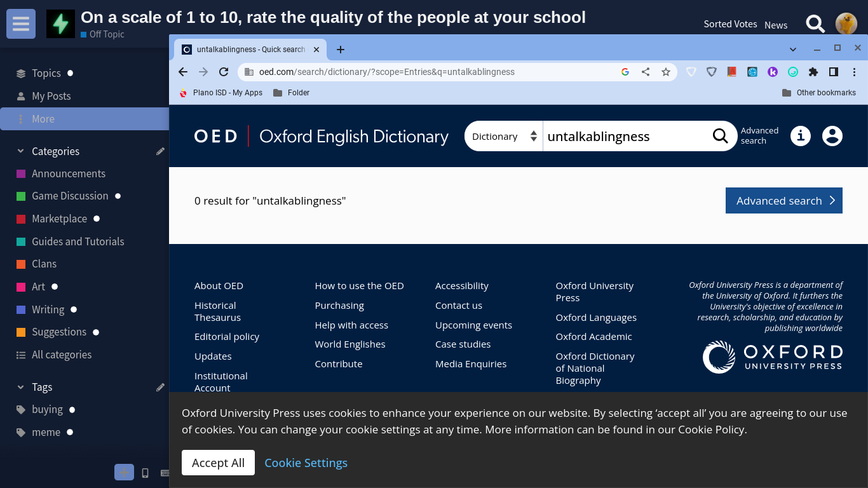The image size is (868, 488).
Task: Switch to mobile view icon
Action: (x=145, y=473)
